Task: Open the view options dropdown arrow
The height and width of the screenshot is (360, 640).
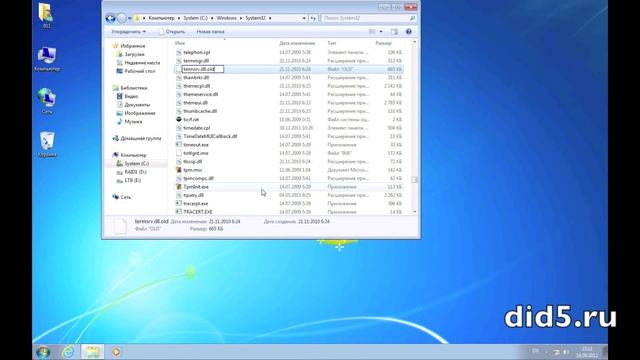Action: [381, 31]
